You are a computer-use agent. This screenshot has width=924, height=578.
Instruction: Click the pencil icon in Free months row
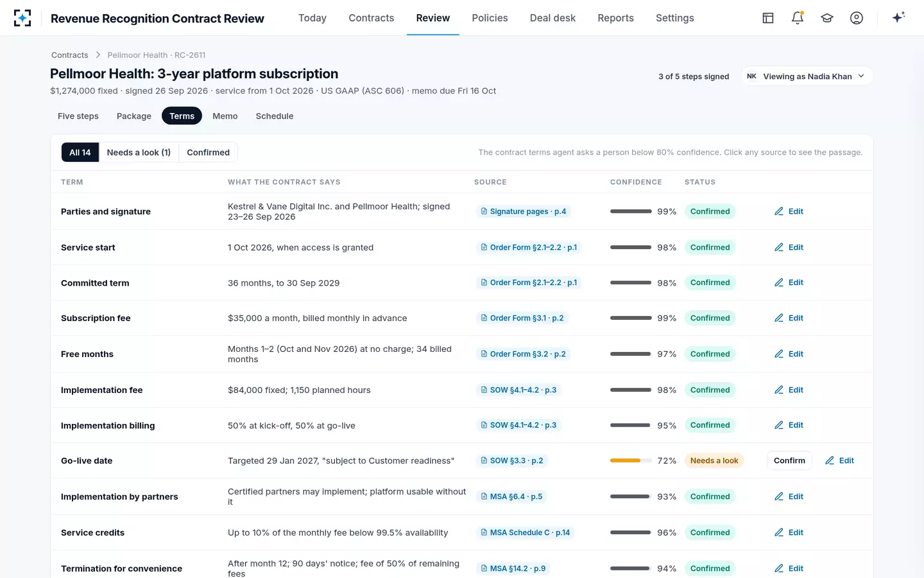click(x=779, y=354)
